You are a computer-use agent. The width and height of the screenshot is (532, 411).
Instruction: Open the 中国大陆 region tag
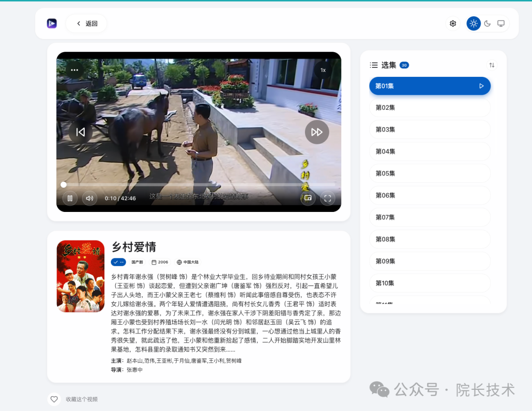[x=189, y=262]
